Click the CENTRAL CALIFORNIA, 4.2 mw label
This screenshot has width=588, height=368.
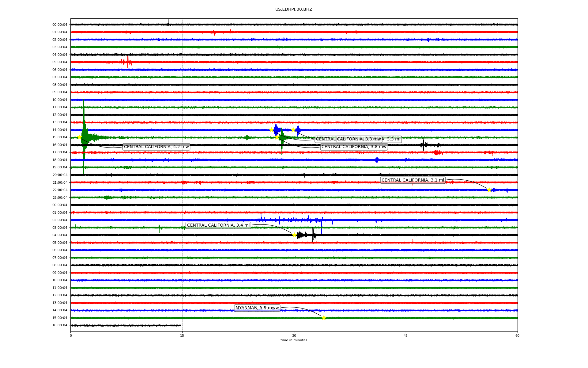pyautogui.click(x=156, y=147)
